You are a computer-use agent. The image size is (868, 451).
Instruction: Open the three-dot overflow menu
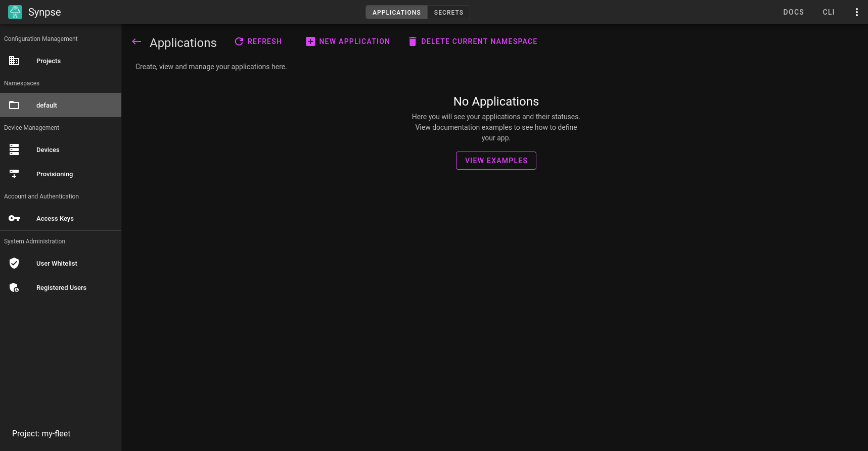click(x=856, y=12)
